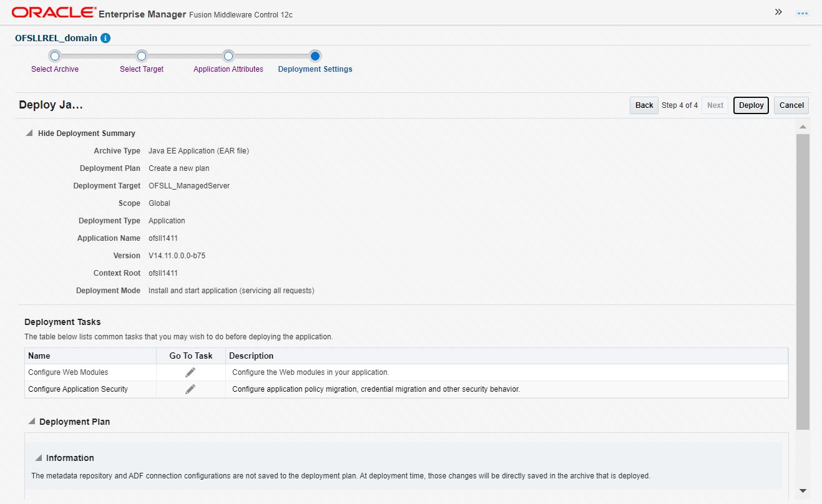Open the three-dots menu icon at top right
This screenshot has height=504, width=822.
tap(803, 13)
